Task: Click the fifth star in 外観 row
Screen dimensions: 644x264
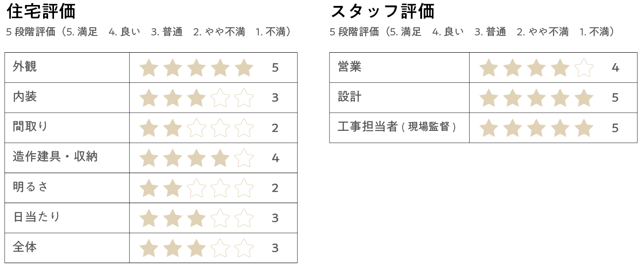Action: click(x=244, y=68)
